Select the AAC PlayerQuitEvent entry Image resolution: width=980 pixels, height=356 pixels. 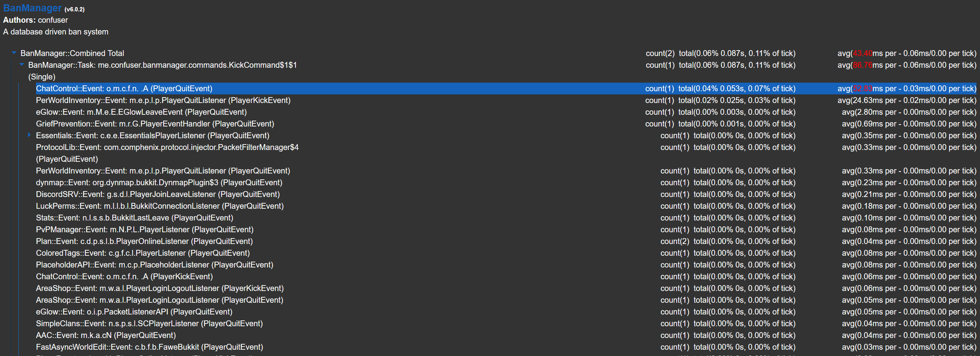(106, 335)
